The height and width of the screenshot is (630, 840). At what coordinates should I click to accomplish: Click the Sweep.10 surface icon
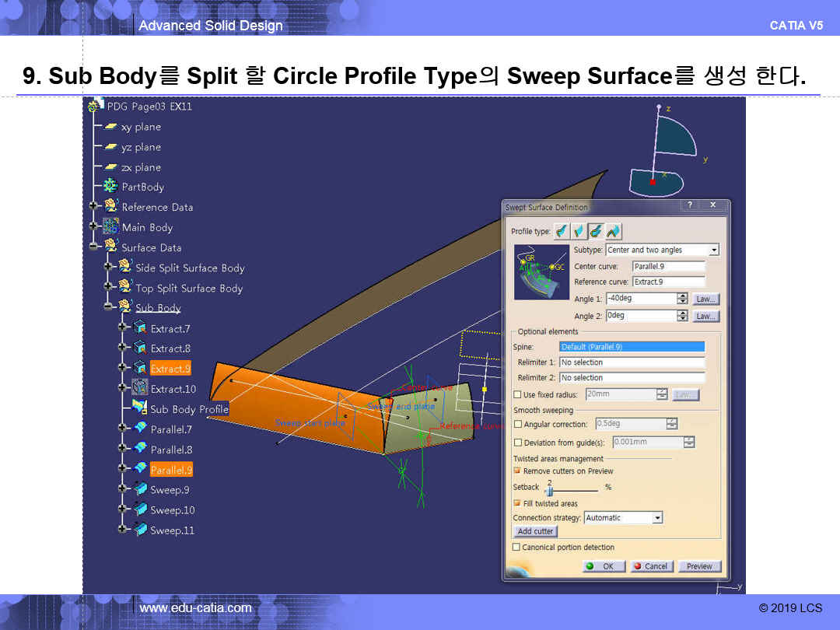coord(140,509)
